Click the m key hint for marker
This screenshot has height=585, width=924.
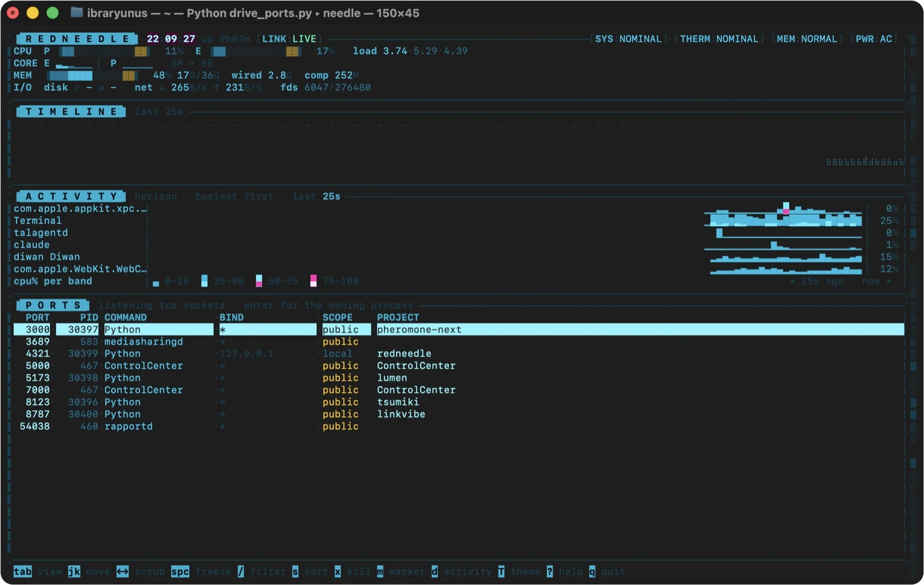point(380,572)
